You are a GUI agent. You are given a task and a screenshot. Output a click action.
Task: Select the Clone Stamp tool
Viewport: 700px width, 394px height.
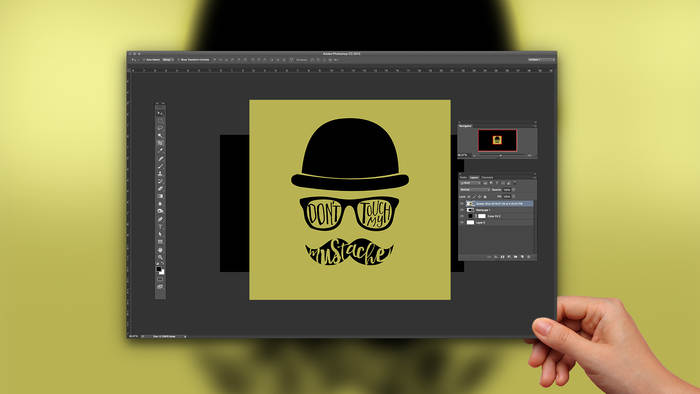(160, 174)
